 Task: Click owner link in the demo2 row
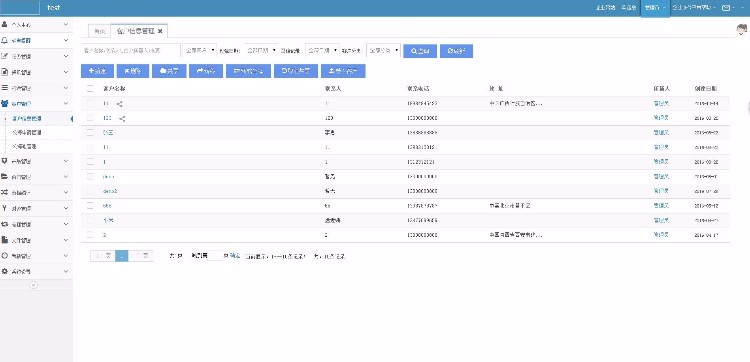[x=661, y=191]
